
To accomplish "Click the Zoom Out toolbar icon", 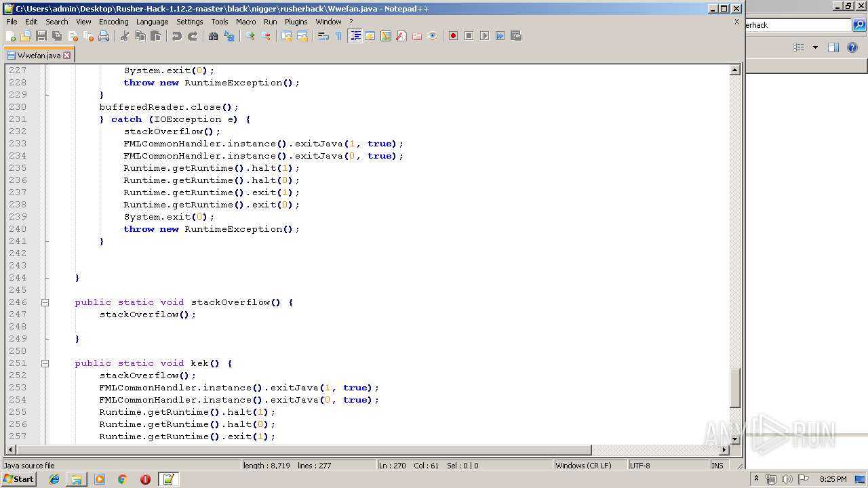I will pos(266,36).
